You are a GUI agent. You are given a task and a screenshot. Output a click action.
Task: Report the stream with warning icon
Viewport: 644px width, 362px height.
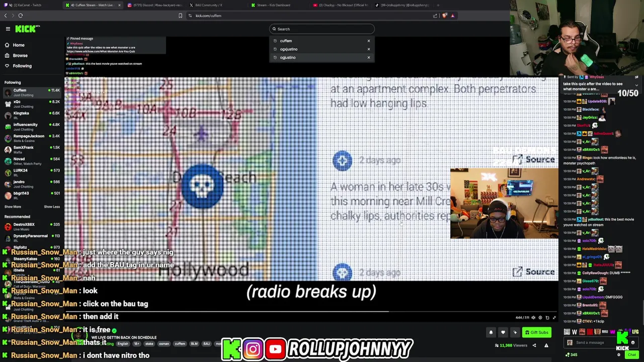click(546, 345)
